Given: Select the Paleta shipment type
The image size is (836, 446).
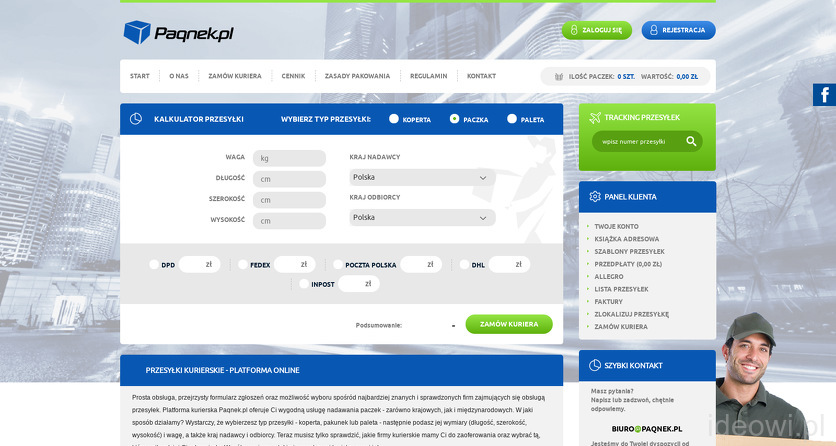Looking at the screenshot, I should (512, 119).
